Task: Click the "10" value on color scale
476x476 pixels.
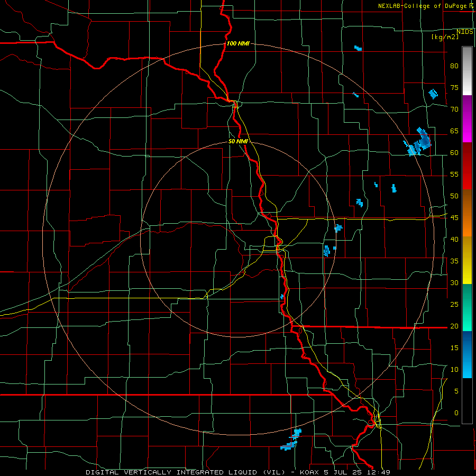Action: pyautogui.click(x=454, y=370)
